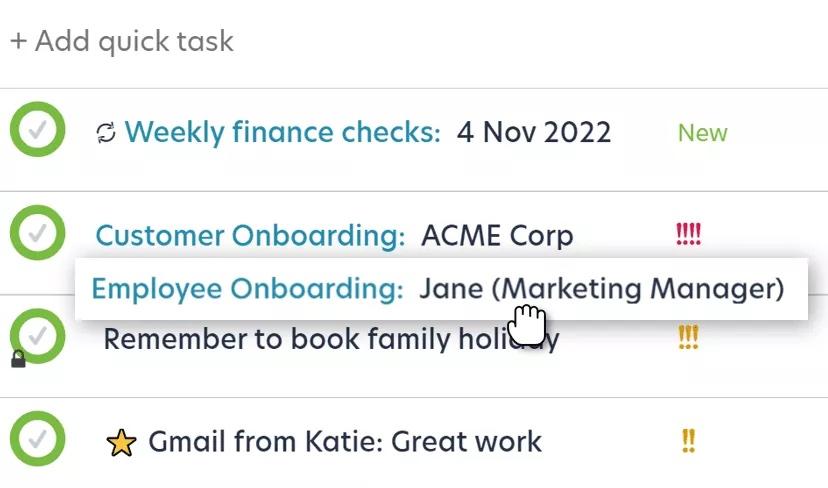Click the padlock icon on the family holiday task

(18, 358)
